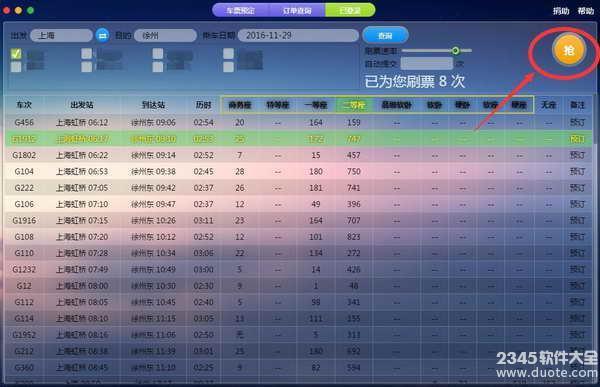Viewport: 600px width, 387px height.
Task: Click the 自动提交 count input field
Action: coord(427,63)
